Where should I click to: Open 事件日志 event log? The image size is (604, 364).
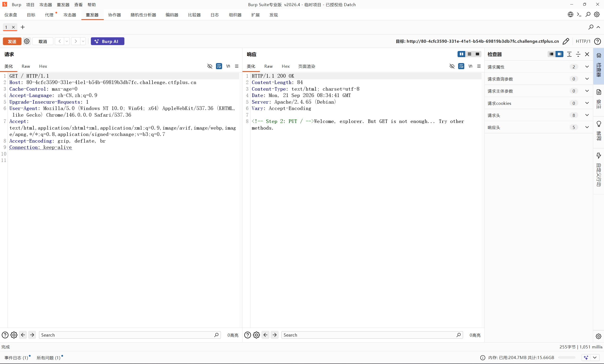pyautogui.click(x=16, y=358)
